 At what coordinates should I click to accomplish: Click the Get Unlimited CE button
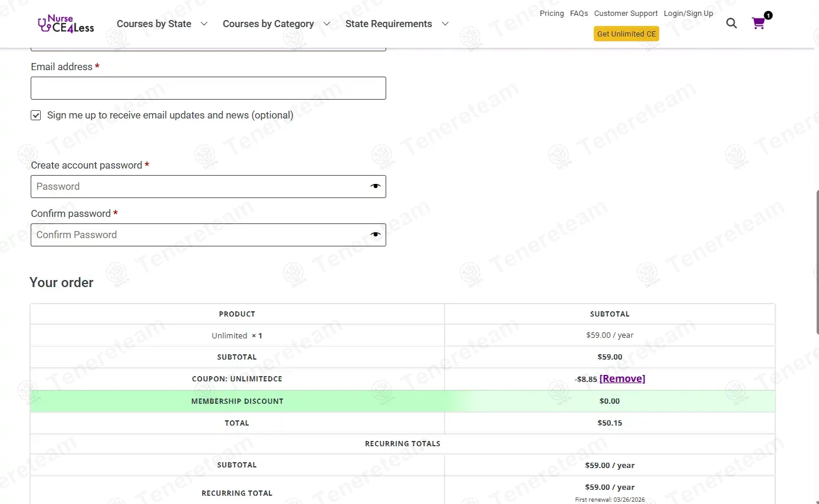(626, 34)
